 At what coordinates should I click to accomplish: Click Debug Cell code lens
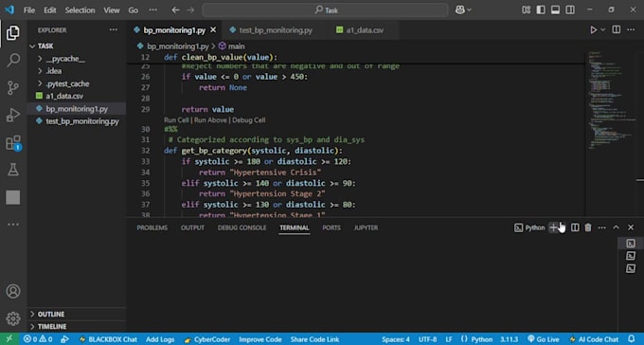[249, 120]
